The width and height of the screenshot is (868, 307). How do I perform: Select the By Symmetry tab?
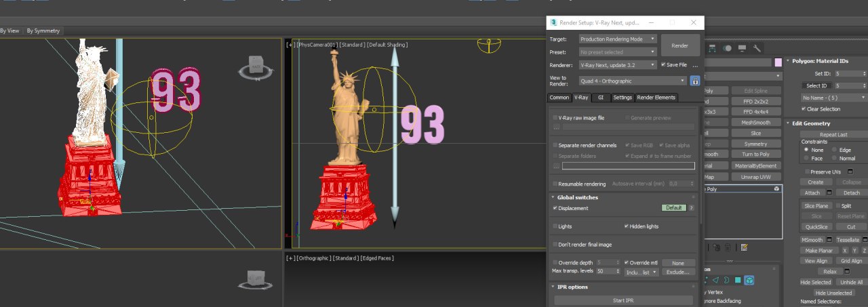pos(43,30)
